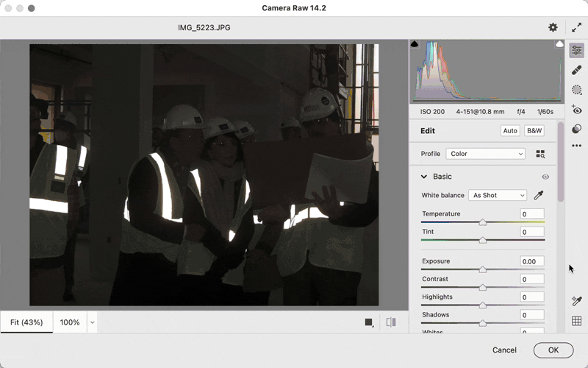
Task: Click the Highlights slider handle
Action: (x=483, y=305)
